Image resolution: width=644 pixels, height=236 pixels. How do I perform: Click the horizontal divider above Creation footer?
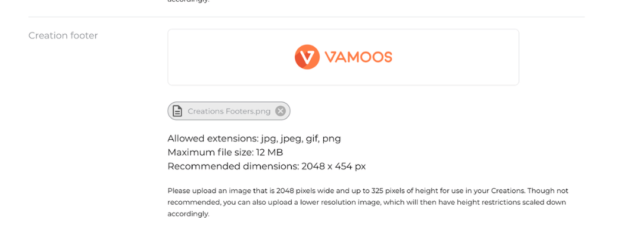307,17
